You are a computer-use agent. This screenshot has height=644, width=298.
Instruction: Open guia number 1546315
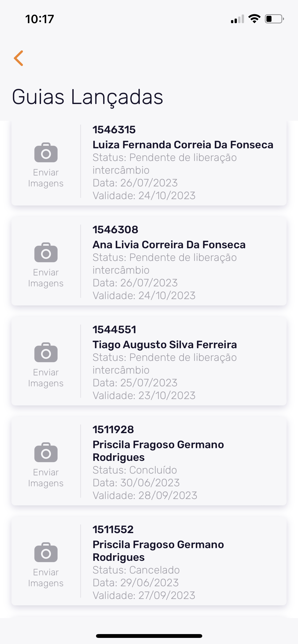click(114, 130)
